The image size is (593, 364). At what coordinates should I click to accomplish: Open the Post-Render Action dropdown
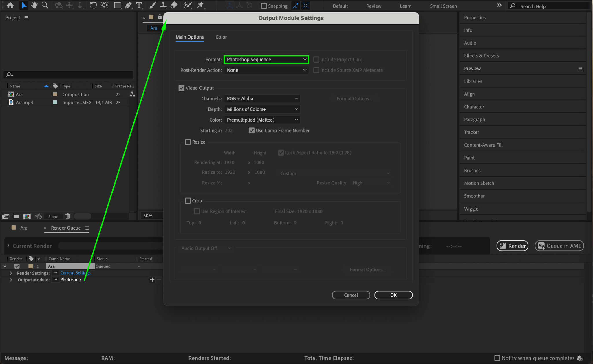point(266,70)
